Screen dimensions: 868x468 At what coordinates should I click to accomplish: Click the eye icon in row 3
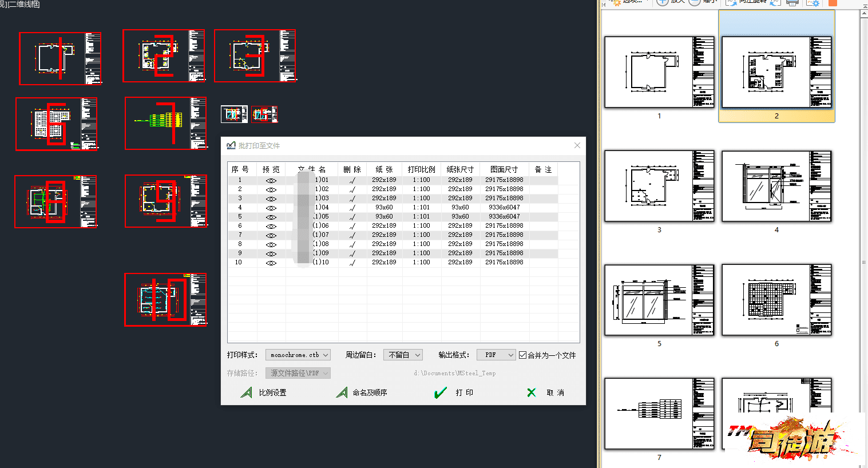tap(271, 199)
